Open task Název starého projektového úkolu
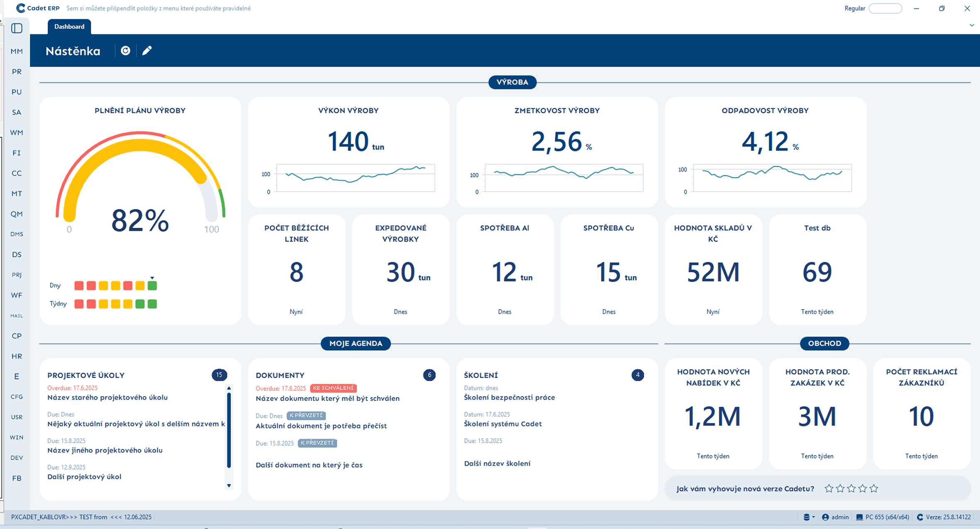980x529 pixels. [x=107, y=397]
